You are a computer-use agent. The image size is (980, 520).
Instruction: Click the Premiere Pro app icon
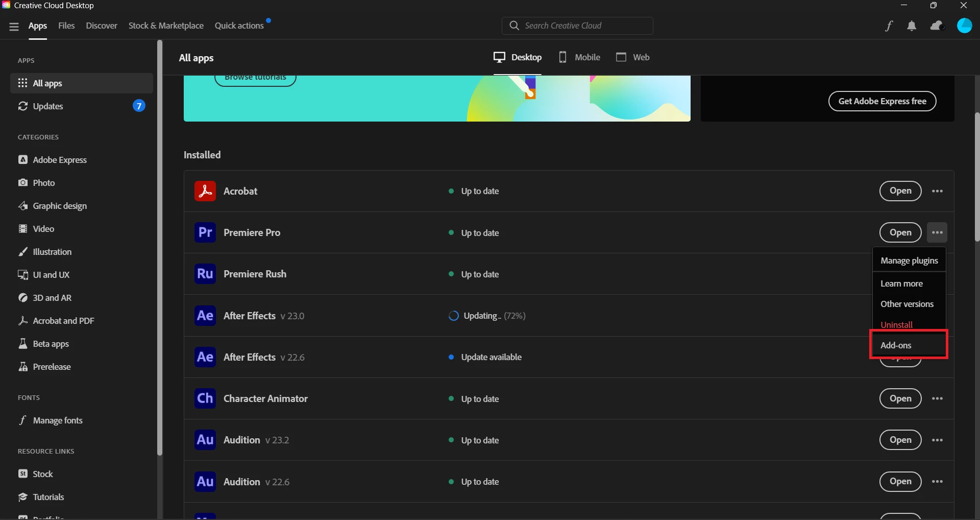point(205,232)
